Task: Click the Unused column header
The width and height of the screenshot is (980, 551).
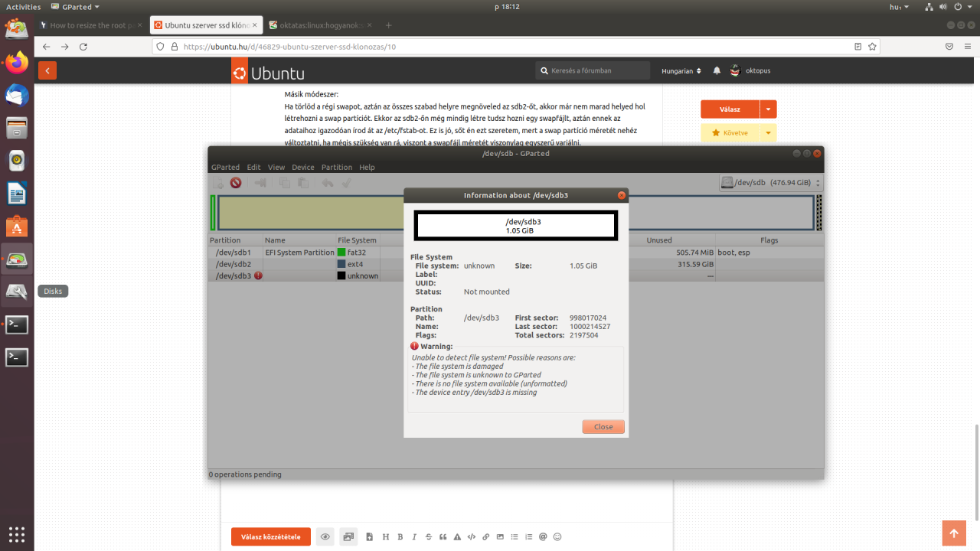Action: 658,240
